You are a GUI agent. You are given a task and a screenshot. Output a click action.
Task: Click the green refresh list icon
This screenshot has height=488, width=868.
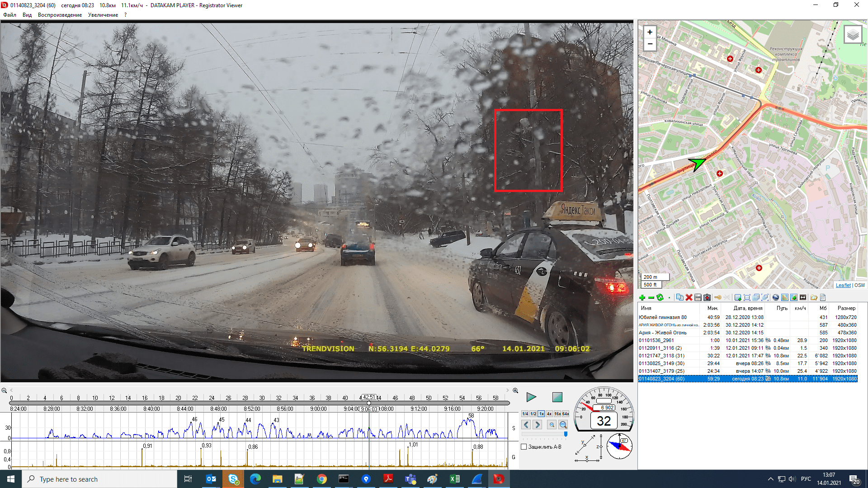point(660,297)
